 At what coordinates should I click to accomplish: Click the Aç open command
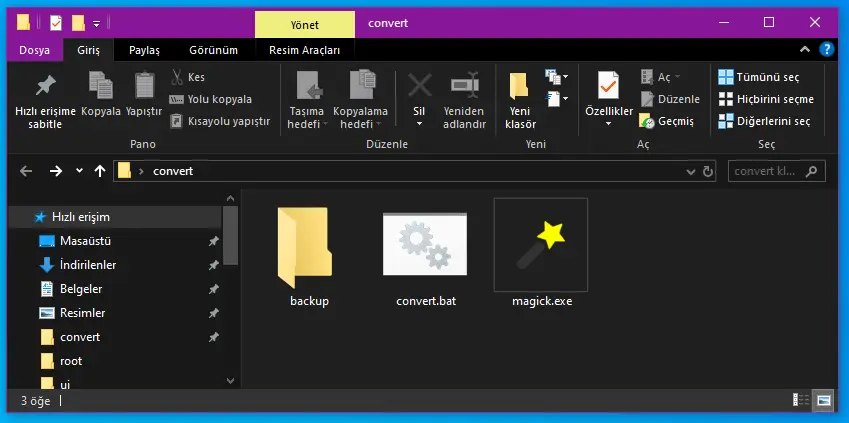pos(660,77)
